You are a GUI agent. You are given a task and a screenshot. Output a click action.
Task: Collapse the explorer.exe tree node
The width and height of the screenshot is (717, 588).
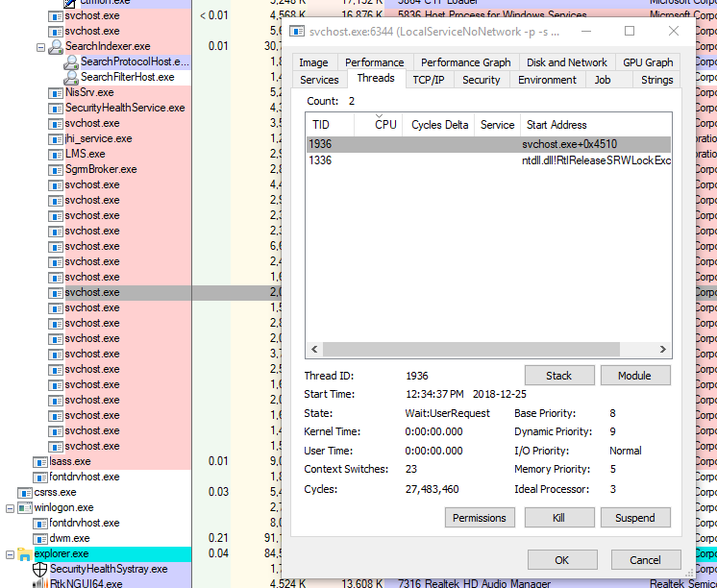(x=10, y=554)
